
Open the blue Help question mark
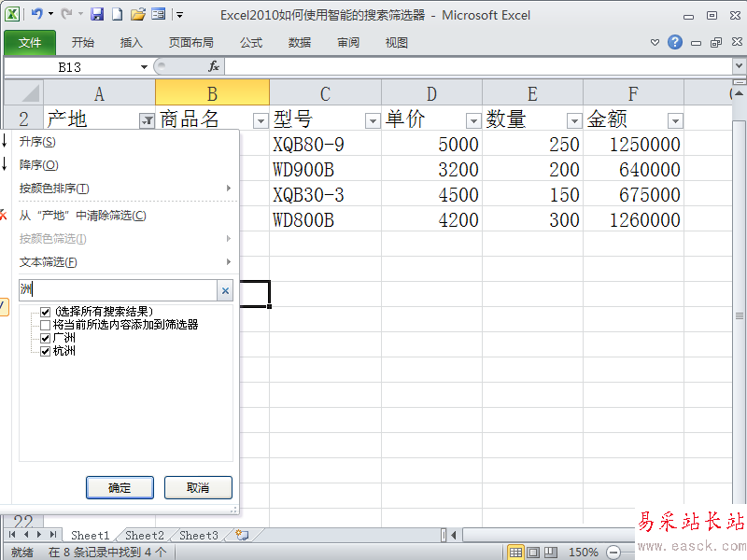tap(674, 42)
